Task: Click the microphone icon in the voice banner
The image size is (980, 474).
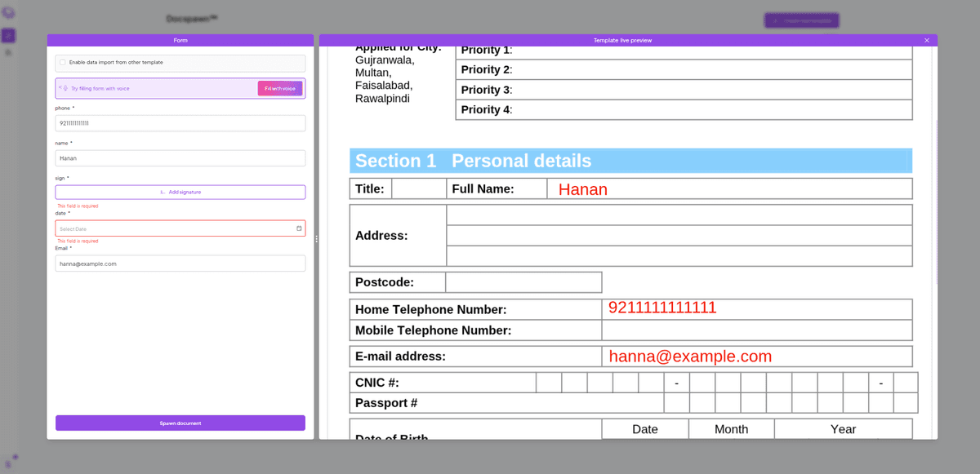Action: (66, 88)
